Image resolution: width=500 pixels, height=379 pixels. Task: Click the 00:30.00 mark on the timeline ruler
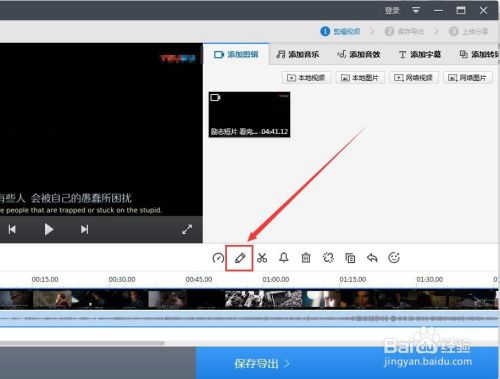(x=122, y=279)
